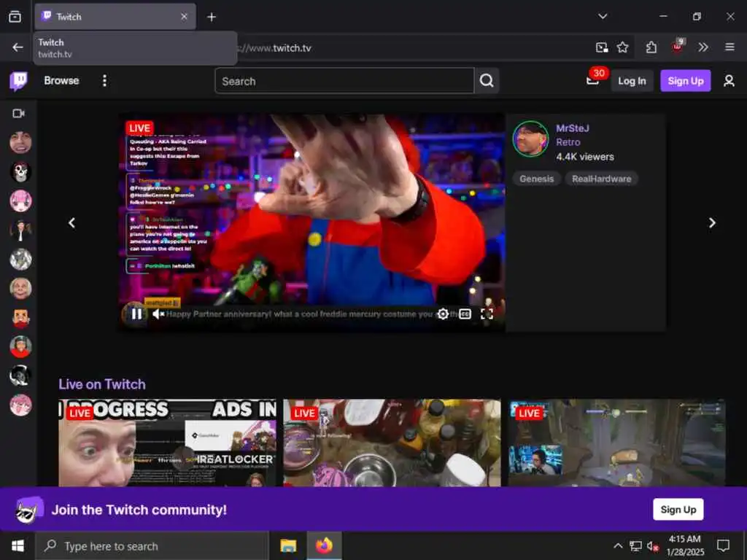Image resolution: width=747 pixels, height=560 pixels.
Task: Focus the Twitch Search field
Action: pyautogui.click(x=344, y=81)
